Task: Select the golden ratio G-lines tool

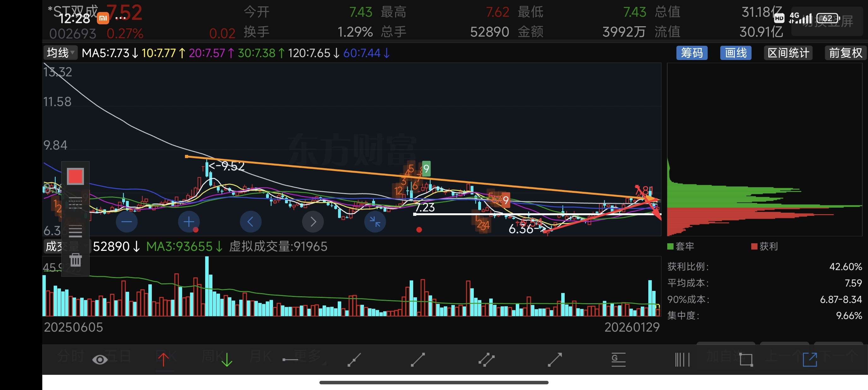Action: pyautogui.click(x=618, y=360)
